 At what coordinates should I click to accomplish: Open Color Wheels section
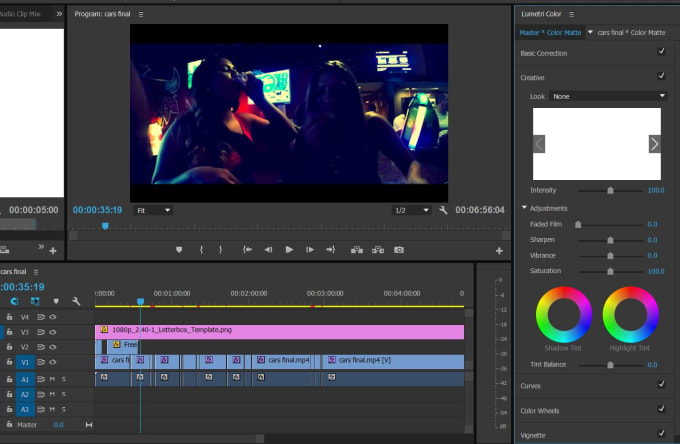[x=540, y=411]
